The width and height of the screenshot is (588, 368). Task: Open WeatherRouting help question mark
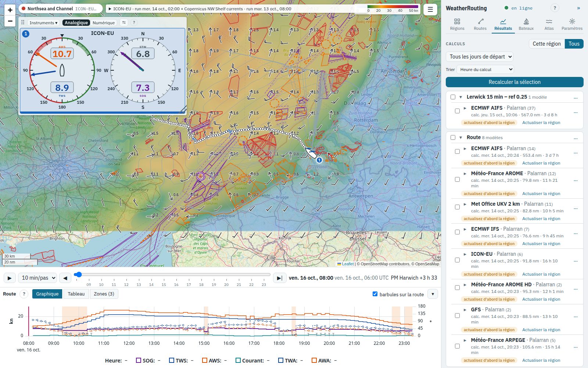555,8
